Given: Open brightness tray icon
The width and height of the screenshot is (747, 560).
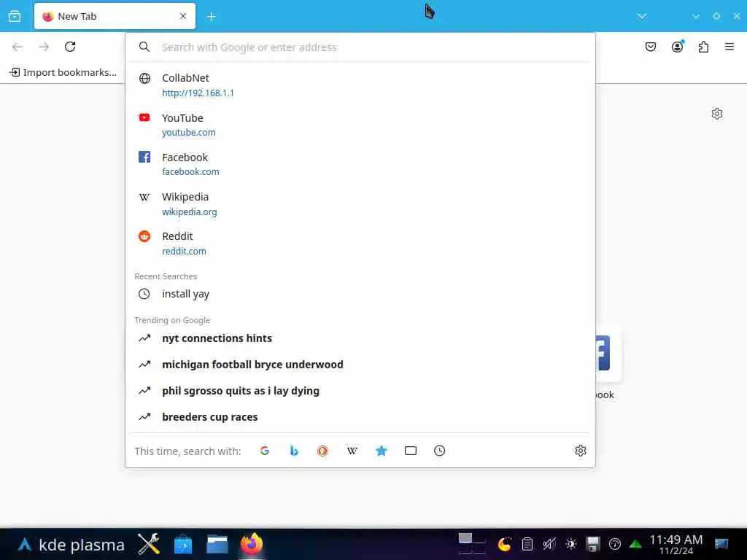Looking at the screenshot, I should coord(571,544).
